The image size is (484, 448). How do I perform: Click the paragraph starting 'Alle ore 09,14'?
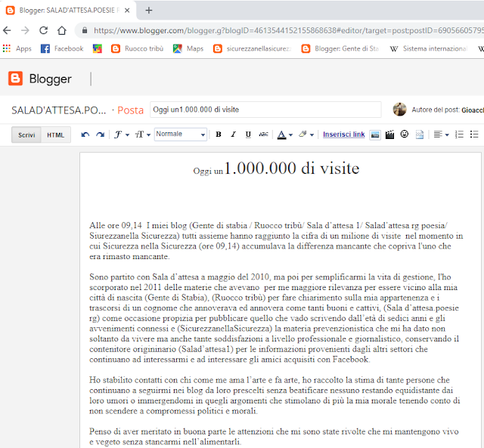276,241
